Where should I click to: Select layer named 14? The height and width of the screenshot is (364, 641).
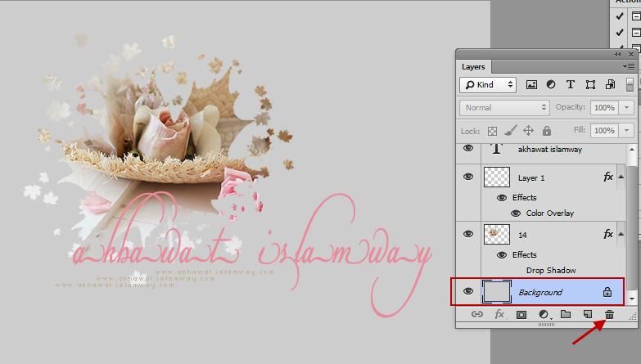522,236
